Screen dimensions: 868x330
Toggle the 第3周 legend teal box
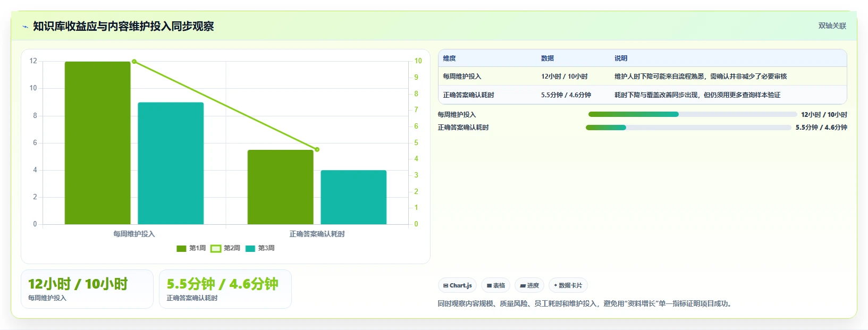pos(250,248)
